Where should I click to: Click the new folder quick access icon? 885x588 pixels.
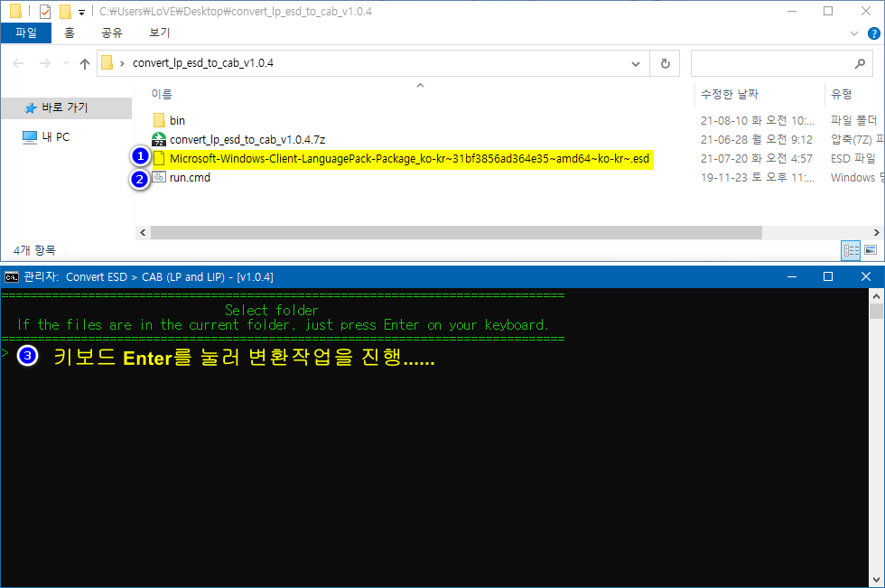pyautogui.click(x=65, y=11)
